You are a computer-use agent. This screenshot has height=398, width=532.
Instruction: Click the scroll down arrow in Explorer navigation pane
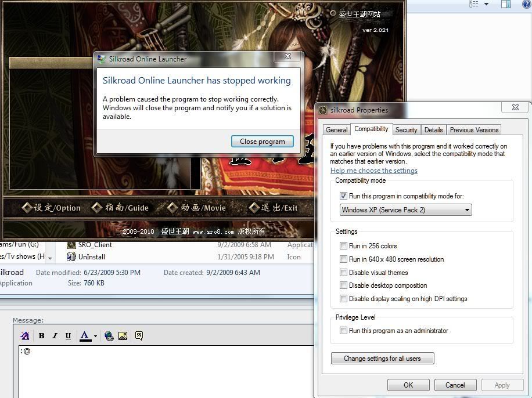[50, 258]
